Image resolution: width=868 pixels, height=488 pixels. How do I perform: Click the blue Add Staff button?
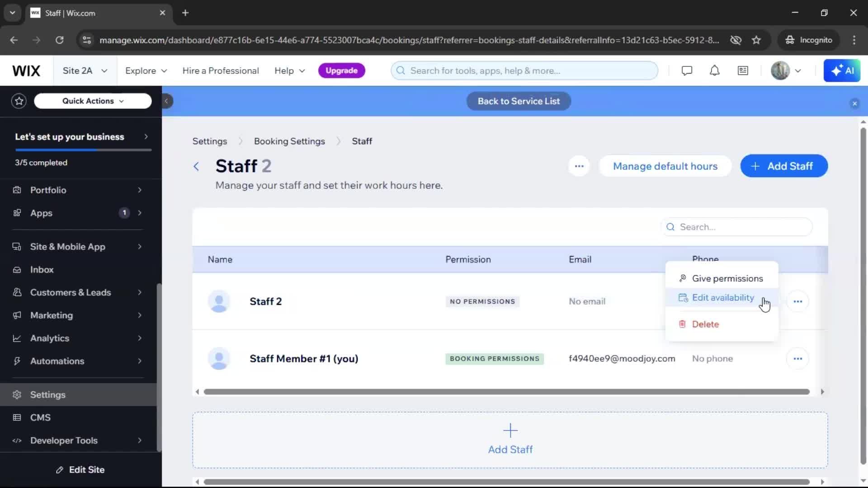click(784, 166)
